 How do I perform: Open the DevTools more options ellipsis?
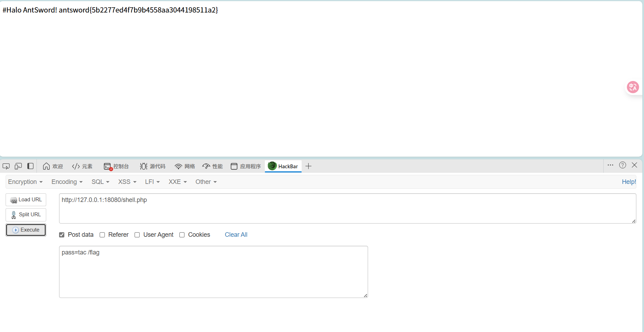pos(610,165)
